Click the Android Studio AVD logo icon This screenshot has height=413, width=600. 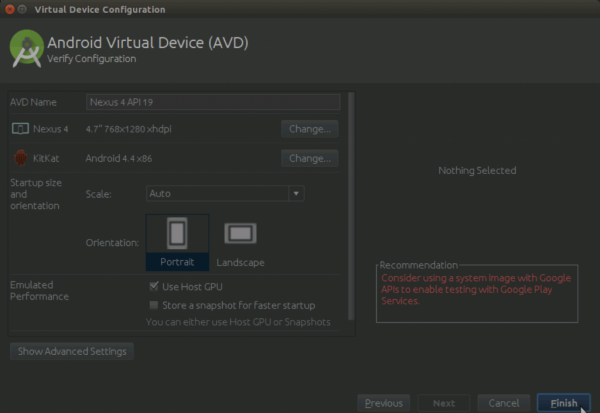tap(26, 49)
